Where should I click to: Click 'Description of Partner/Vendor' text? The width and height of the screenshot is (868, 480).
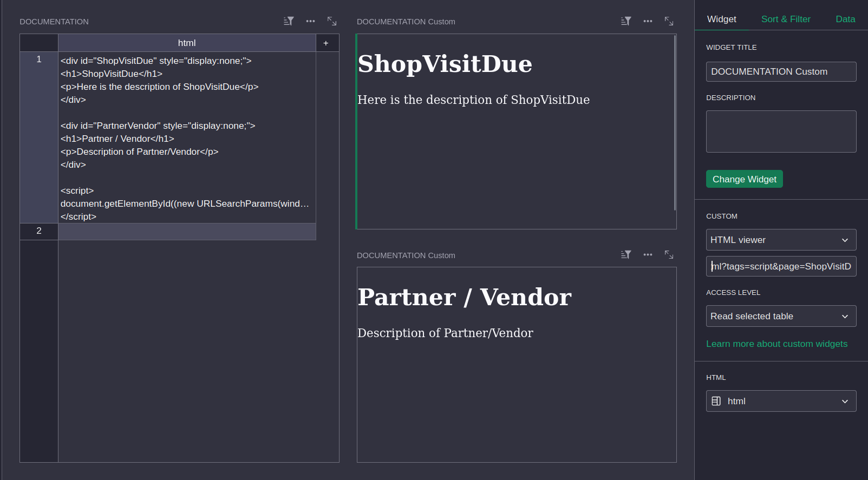(445, 333)
